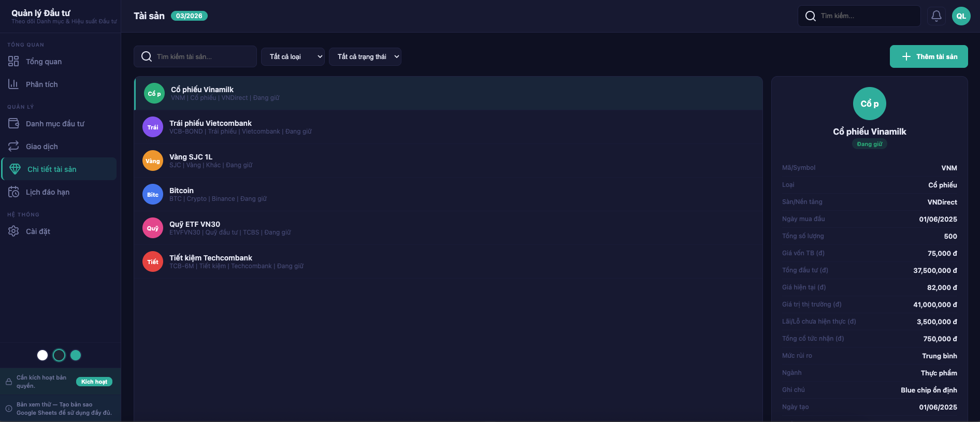980x422 pixels.
Task: Click the Trung bình risk level value
Action: [x=940, y=356]
